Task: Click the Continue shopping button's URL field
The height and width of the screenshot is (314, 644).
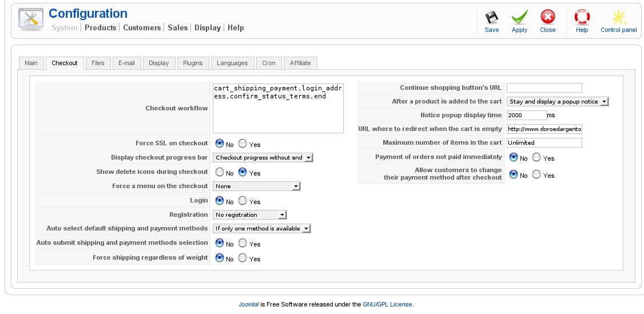Action: 544,88
